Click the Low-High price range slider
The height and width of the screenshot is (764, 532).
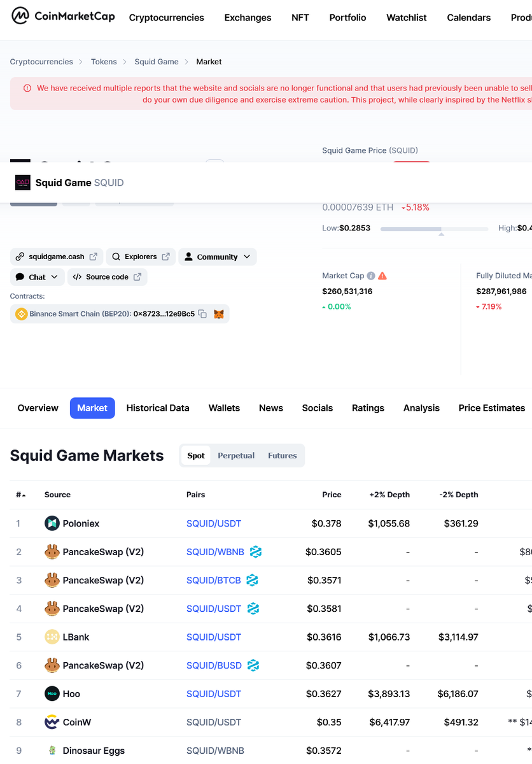[x=435, y=229]
